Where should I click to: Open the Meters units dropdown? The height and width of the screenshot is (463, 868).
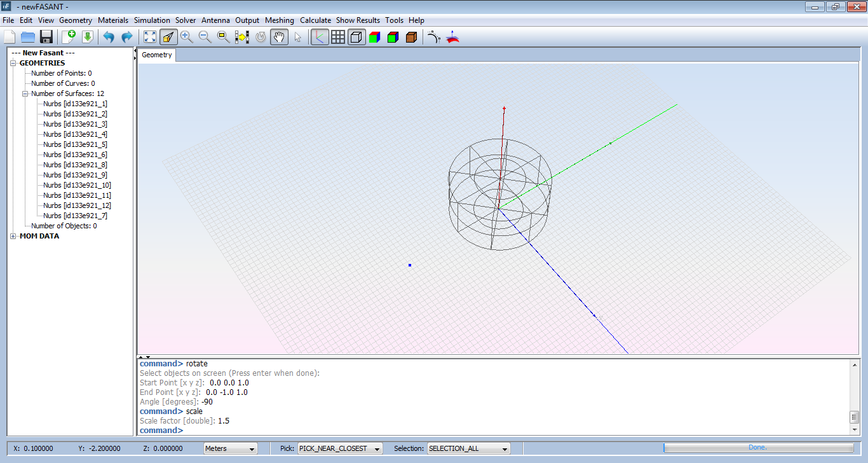[230, 448]
